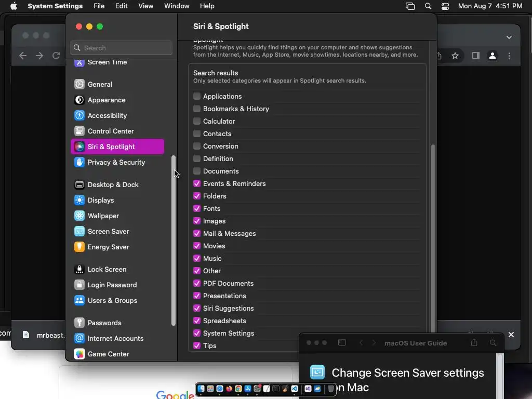This screenshot has height=399, width=532.
Task: Open App Store from the Dock
Action: coord(248,389)
